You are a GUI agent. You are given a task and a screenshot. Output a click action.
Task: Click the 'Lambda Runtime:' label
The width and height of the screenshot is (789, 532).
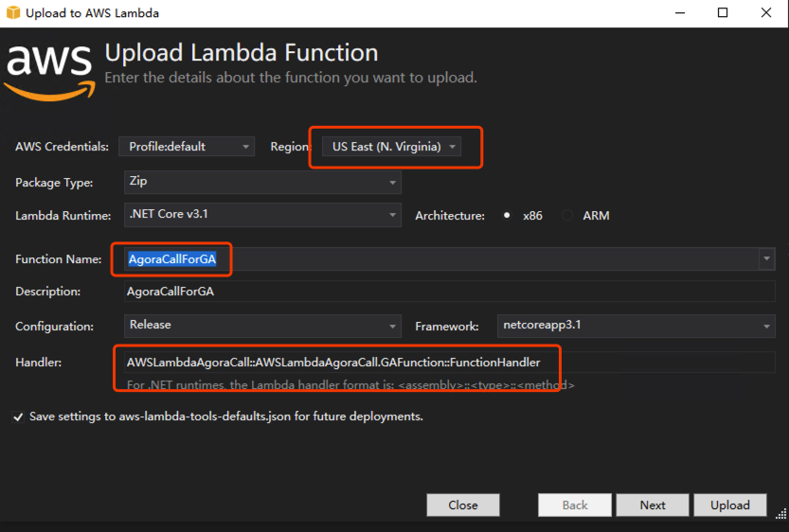(x=63, y=216)
